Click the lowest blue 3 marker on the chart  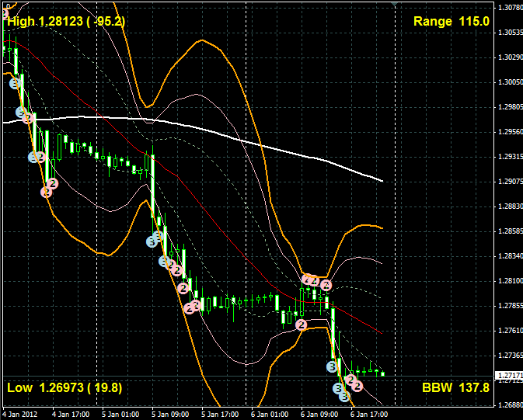tap(344, 396)
